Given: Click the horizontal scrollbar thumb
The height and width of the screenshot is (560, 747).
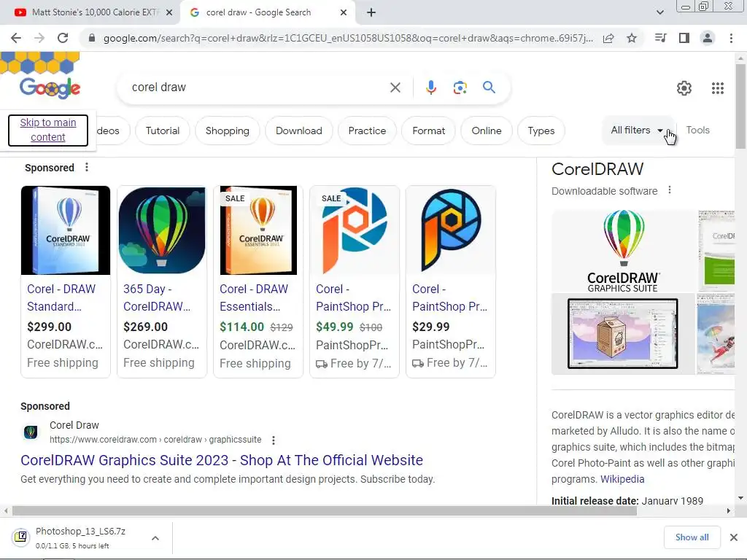Looking at the screenshot, I should pyautogui.click(x=324, y=511).
